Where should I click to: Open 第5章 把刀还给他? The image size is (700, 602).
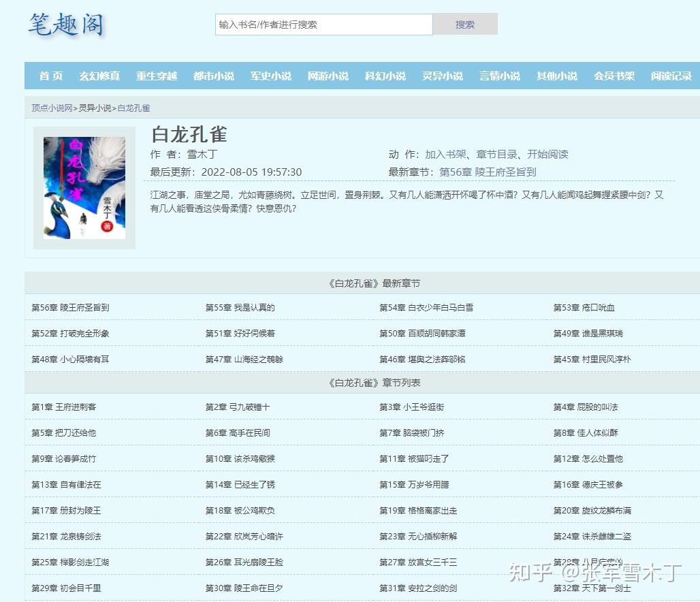point(64,433)
